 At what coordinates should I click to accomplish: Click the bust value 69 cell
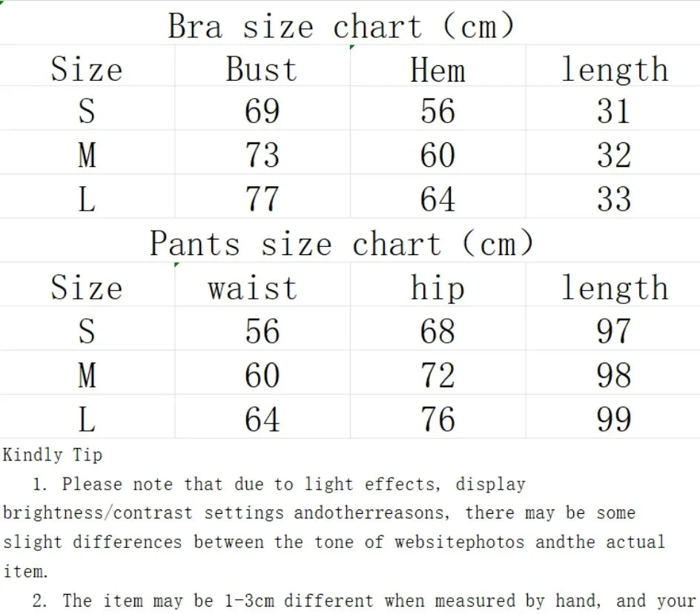[x=262, y=111]
